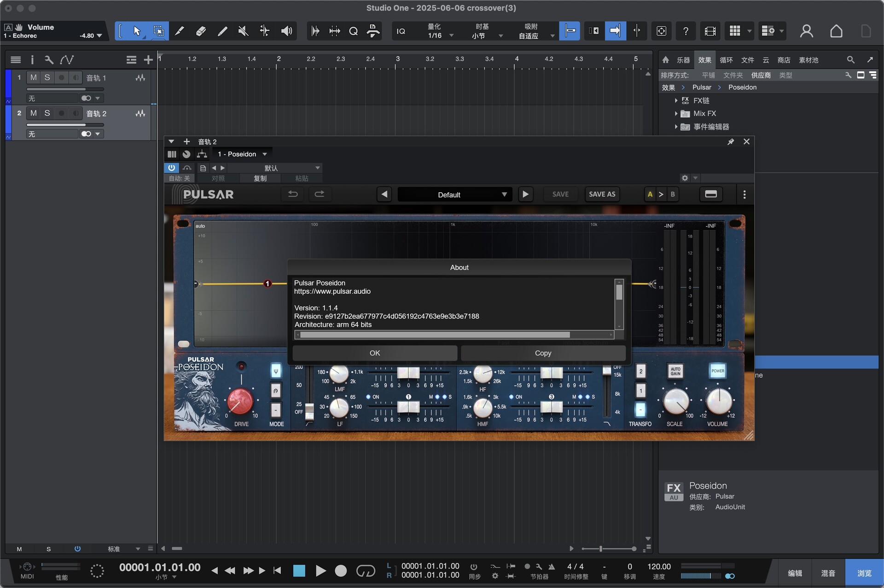This screenshot has width=884, height=588.
Task: Switch to the 商店 browser tab
Action: tap(784, 60)
